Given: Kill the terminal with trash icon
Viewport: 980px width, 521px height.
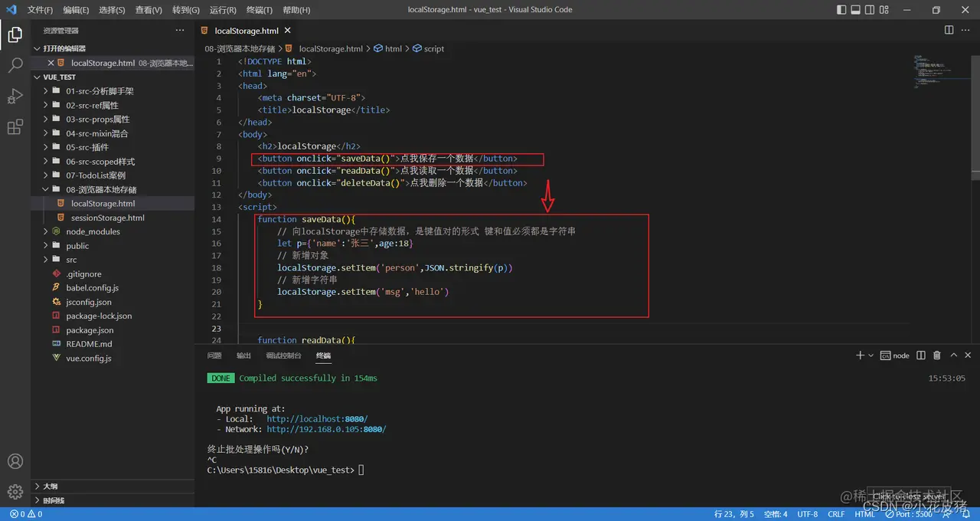Looking at the screenshot, I should tap(937, 356).
